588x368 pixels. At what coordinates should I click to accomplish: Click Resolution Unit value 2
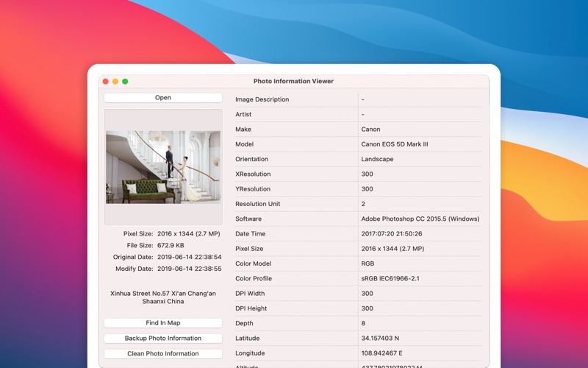(363, 204)
